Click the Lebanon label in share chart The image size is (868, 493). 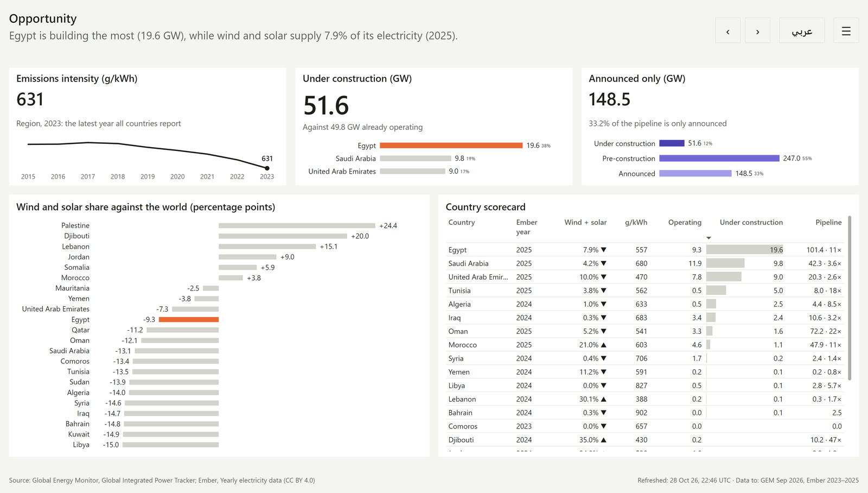coord(76,246)
